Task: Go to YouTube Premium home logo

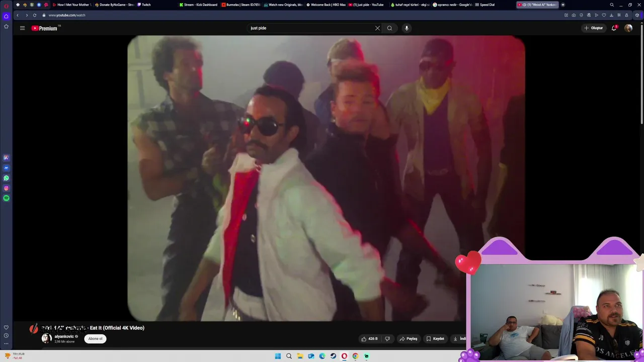Action: (45, 28)
